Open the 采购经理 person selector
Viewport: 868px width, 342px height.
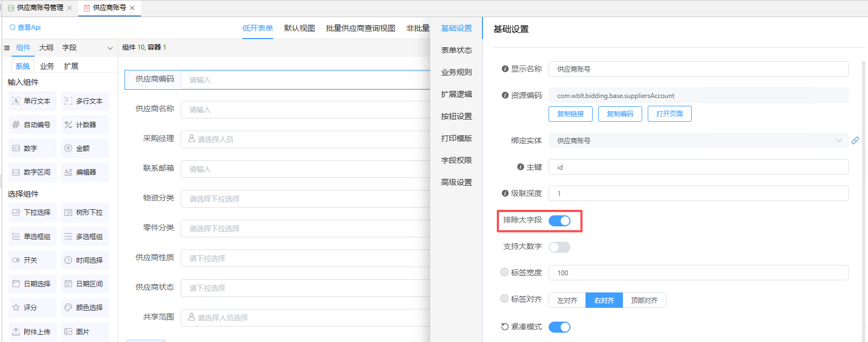306,139
